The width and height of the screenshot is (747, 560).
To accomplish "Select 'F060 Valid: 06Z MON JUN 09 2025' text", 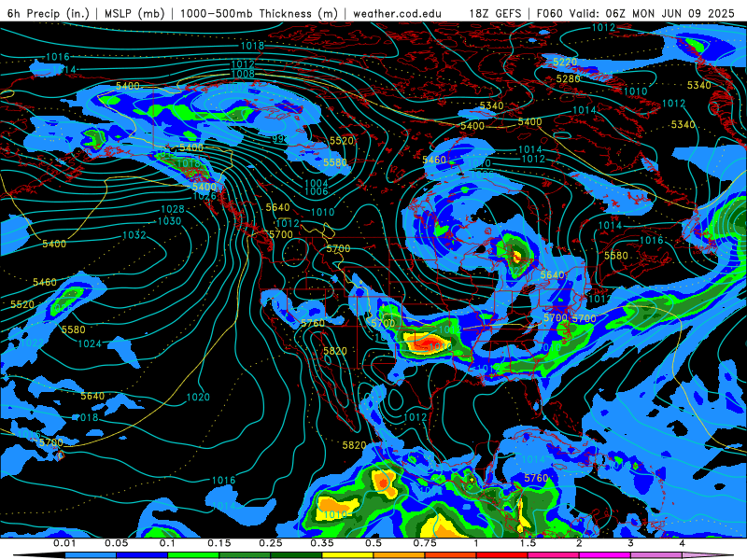I will pos(636,13).
